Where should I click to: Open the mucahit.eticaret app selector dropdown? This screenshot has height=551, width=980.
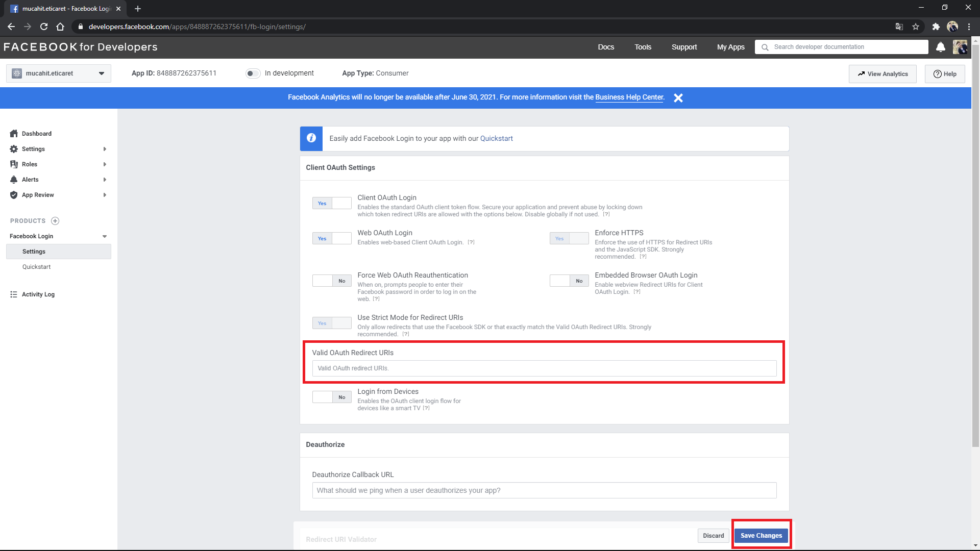point(59,73)
